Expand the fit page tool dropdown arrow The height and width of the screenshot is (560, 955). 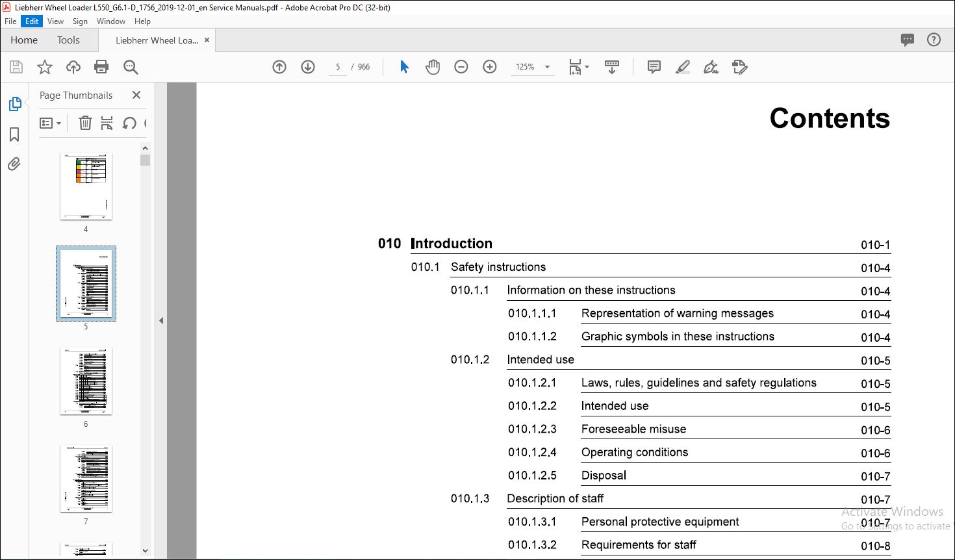(587, 67)
